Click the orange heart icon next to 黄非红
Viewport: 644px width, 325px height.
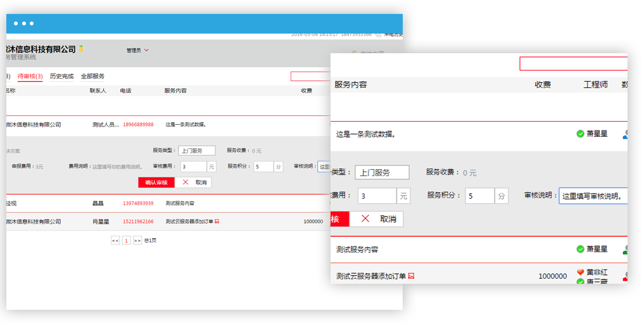click(580, 272)
